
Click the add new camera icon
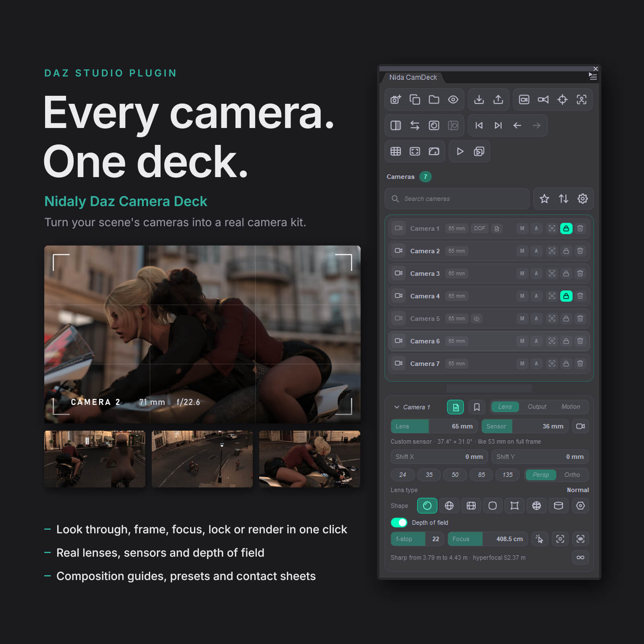click(396, 99)
